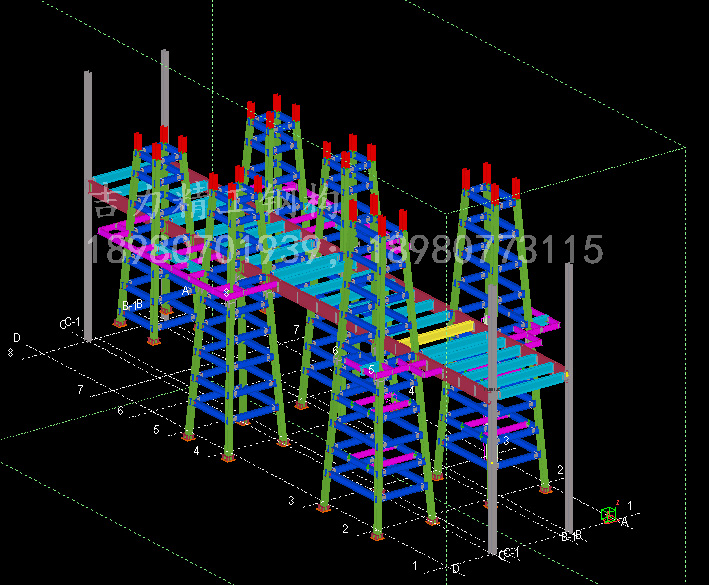Image resolution: width=709 pixels, height=585 pixels.
Task: Click grid number 1 next to origin symbol
Action: coord(630,505)
